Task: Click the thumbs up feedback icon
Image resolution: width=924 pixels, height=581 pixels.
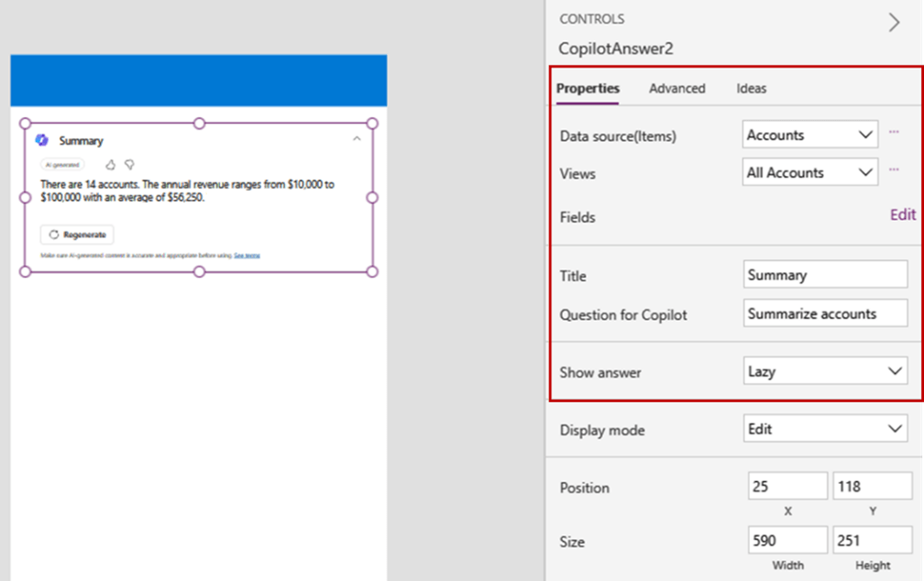Action: 110,165
